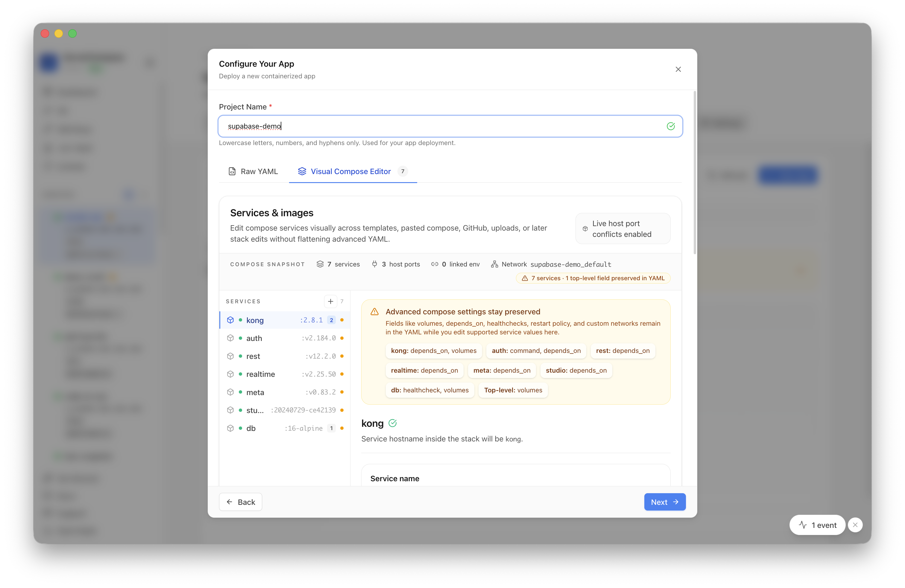Select the kong service row
This screenshot has height=588, width=905.
(x=285, y=320)
